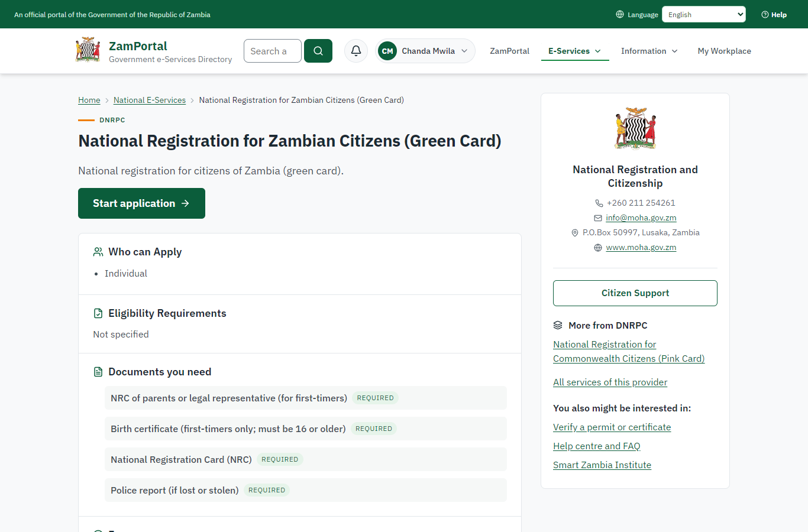
Task: Click the ZamPortal coat of arms logo
Action: [88, 50]
